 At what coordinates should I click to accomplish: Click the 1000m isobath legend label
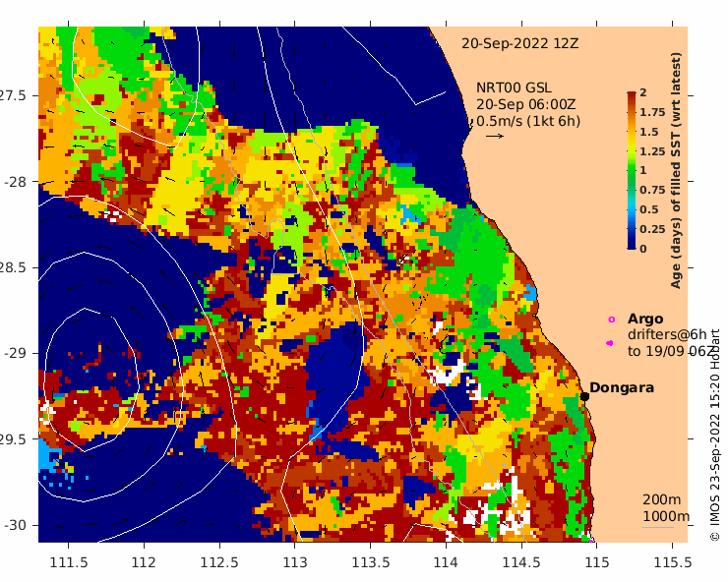point(666,516)
